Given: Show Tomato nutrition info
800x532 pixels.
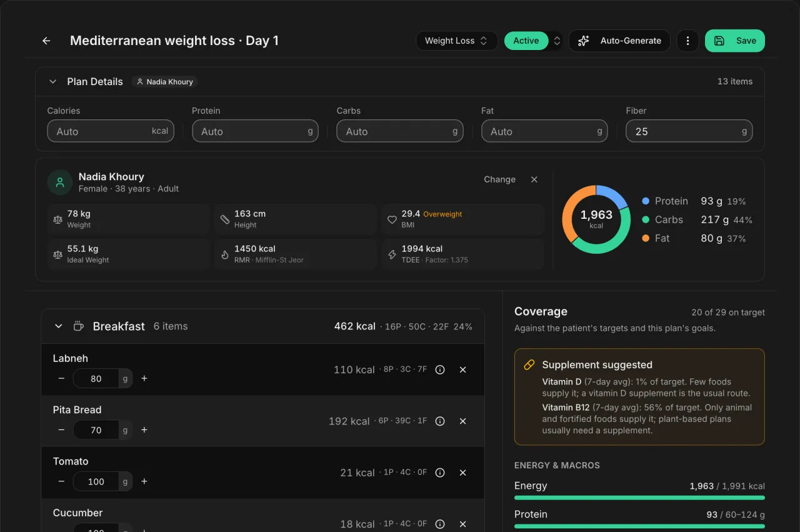Looking at the screenshot, I should [440, 473].
